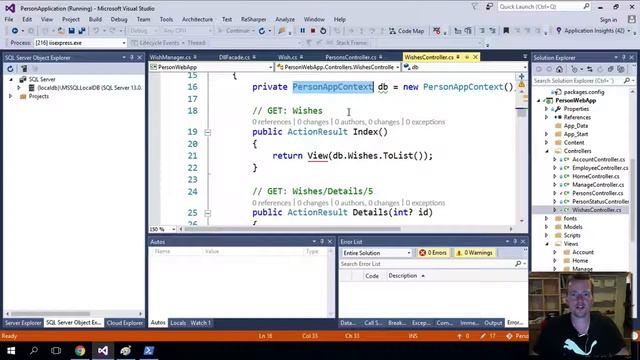This screenshot has width=640, height=360.
Task: Click the Visual Studio logo icon
Action: click(10, 8)
